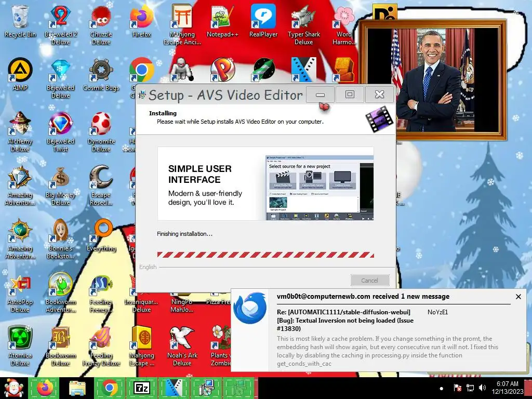Viewport: 532px width, 399px height.
Task: Select the white yeti desktop shortcut
Action: (x=181, y=70)
